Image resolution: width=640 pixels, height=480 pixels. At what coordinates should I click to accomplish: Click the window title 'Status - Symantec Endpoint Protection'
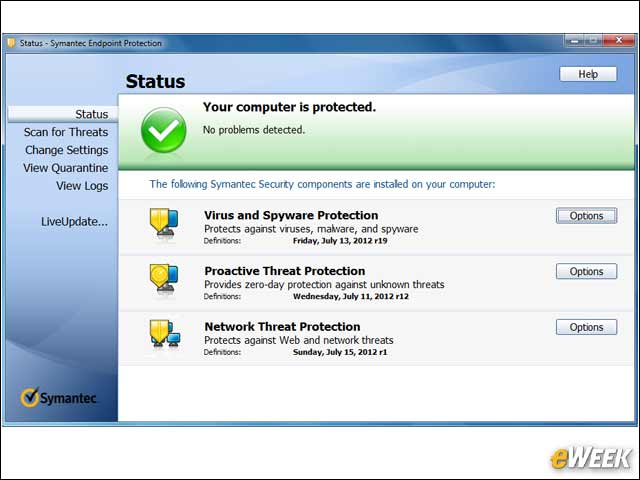point(91,43)
